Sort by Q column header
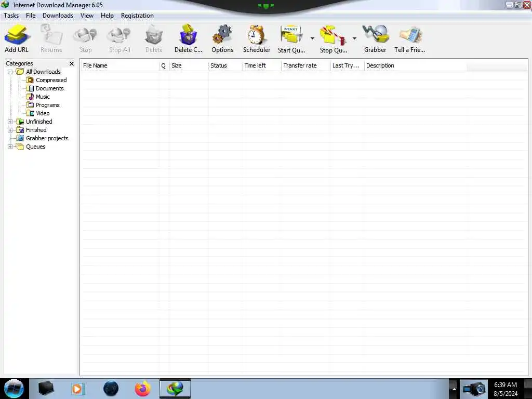 point(164,65)
